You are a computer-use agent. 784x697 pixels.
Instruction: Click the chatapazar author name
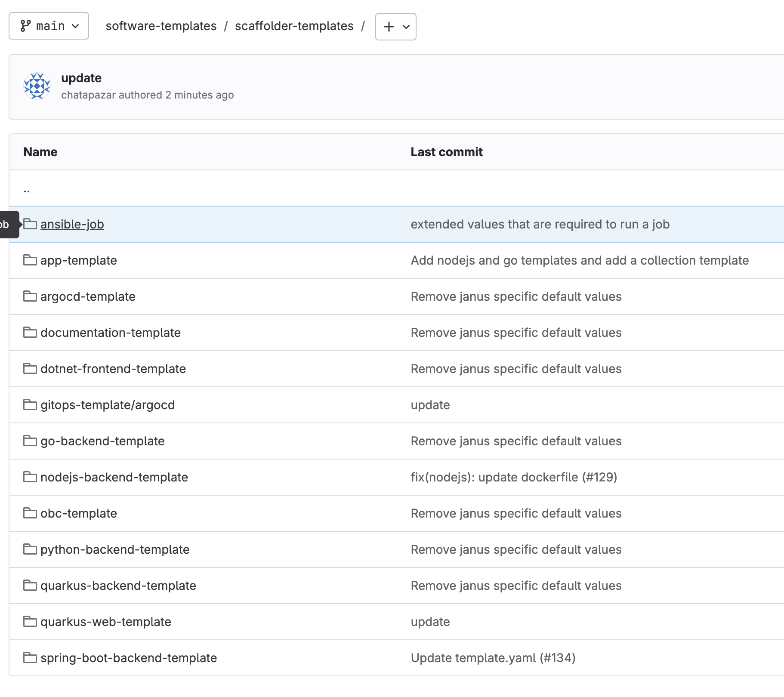88,95
